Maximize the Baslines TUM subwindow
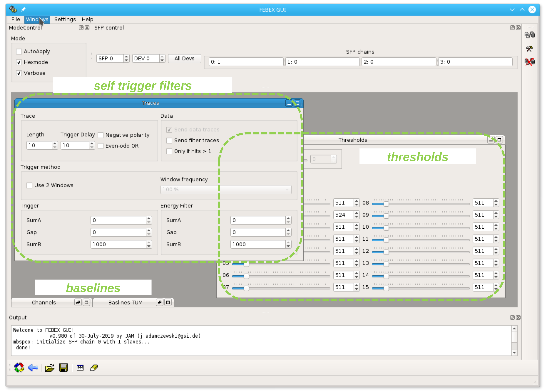The height and width of the screenshot is (392, 544). (x=168, y=302)
